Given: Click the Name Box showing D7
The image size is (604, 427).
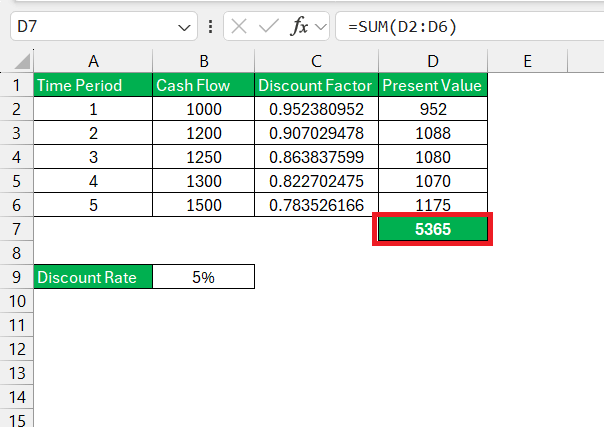Looking at the screenshot, I should [104, 26].
